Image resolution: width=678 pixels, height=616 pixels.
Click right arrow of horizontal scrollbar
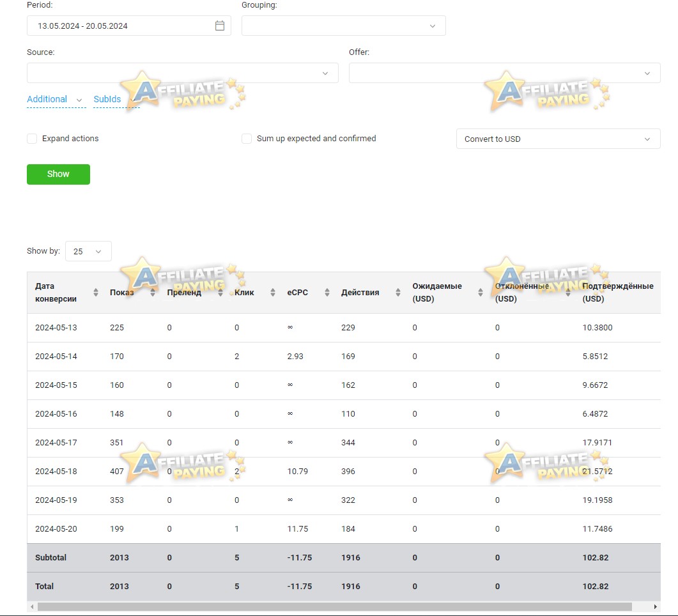[656, 607]
